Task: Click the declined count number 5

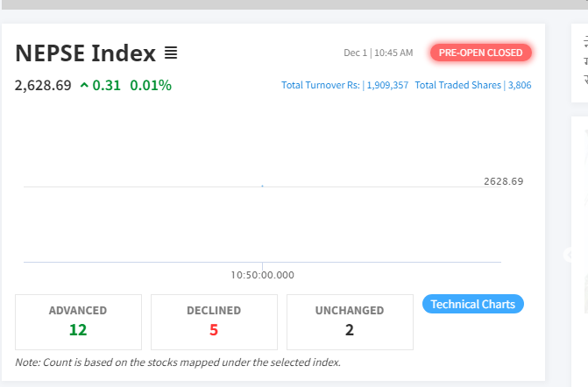Action: (214, 330)
